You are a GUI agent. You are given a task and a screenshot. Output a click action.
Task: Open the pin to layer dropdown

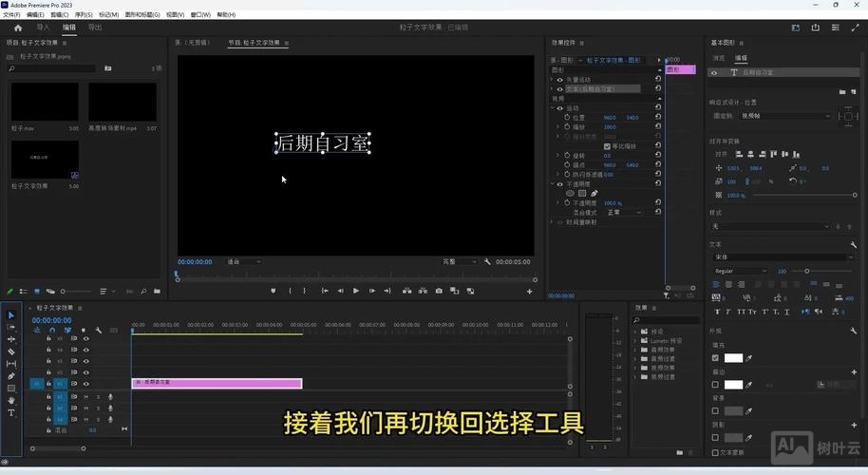tap(785, 116)
